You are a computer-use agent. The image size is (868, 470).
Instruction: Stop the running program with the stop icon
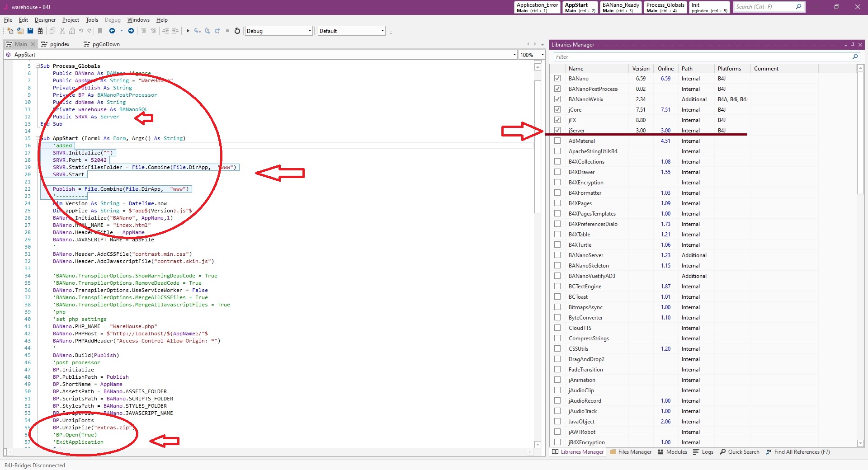coord(227,31)
